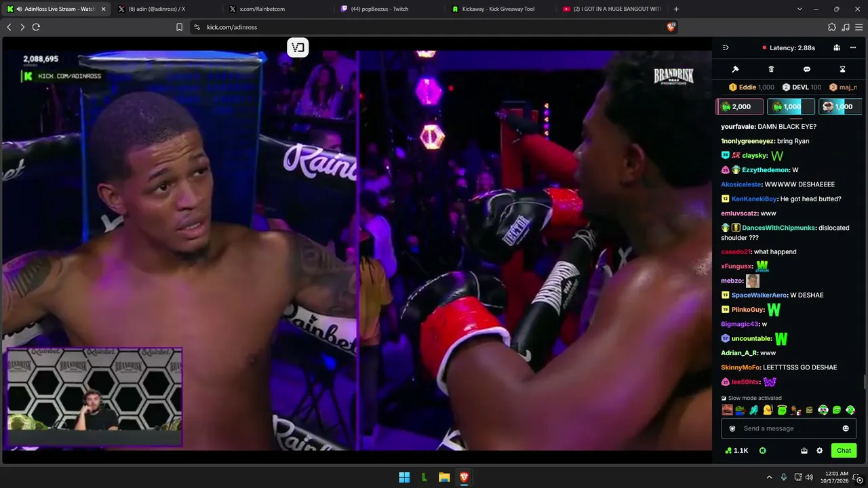Click into the Send a message field
Screen dimensions: 868x488
pyautogui.click(x=789, y=428)
